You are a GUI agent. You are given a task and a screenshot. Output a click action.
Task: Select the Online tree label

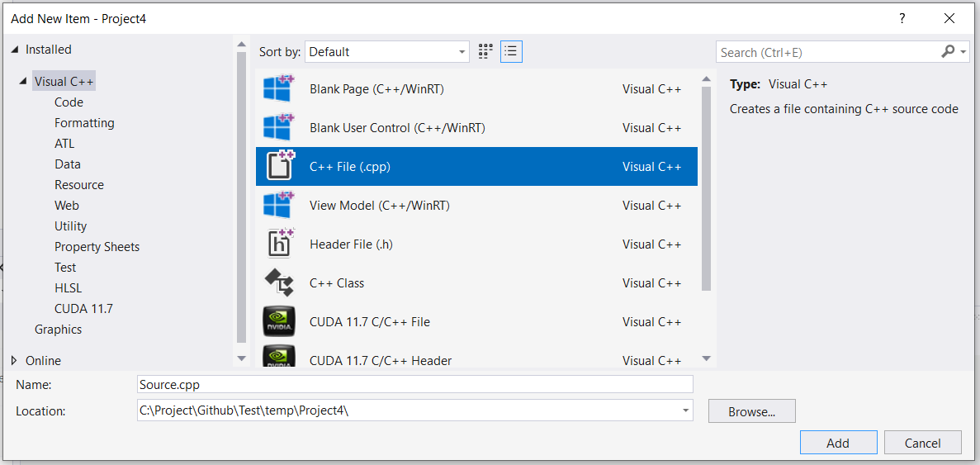[43, 361]
